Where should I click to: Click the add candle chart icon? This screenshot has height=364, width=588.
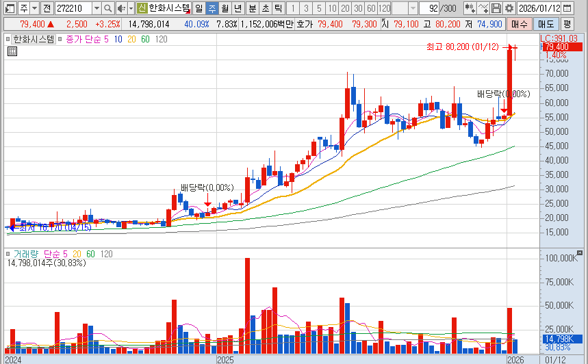(x=470, y=8)
